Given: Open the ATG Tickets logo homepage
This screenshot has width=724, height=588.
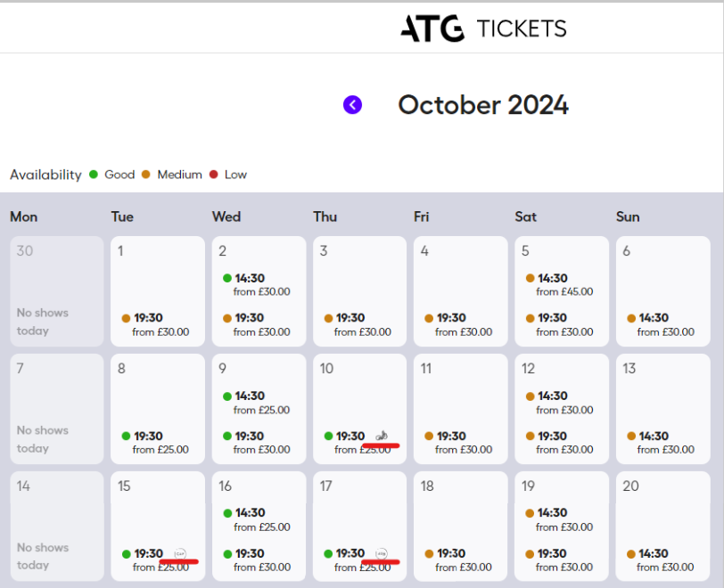Looking at the screenshot, I should 483,29.
